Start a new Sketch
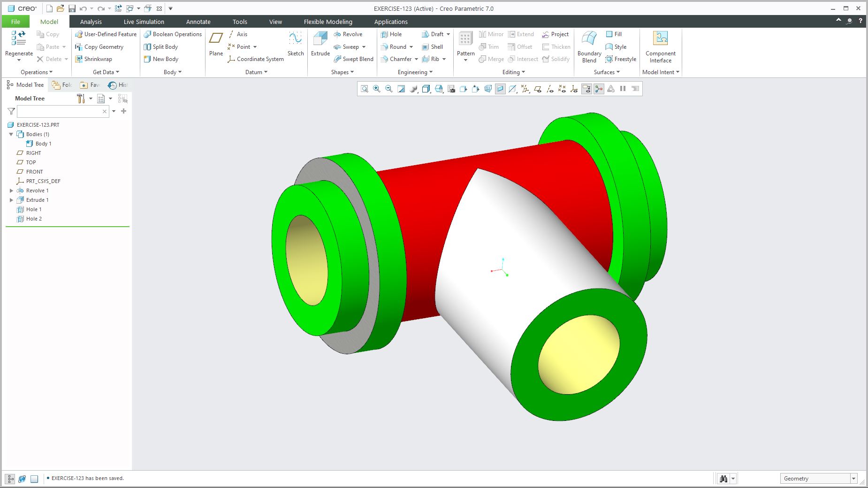868x488 pixels. pyautogui.click(x=296, y=44)
